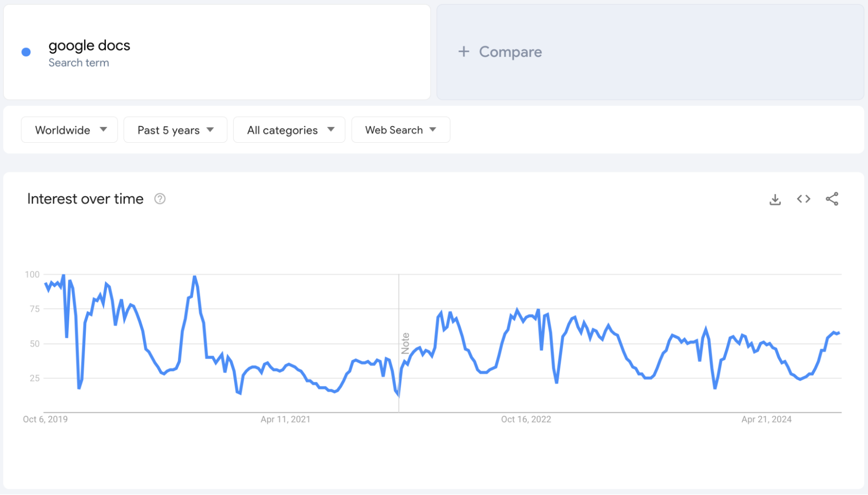
Task: Click the 100 y-axis value
Action: 32,274
